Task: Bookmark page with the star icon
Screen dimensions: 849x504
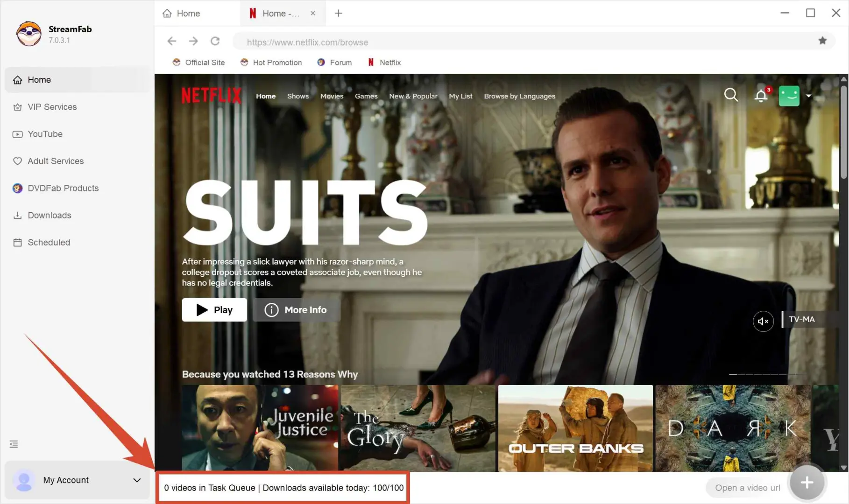Action: coord(822,41)
